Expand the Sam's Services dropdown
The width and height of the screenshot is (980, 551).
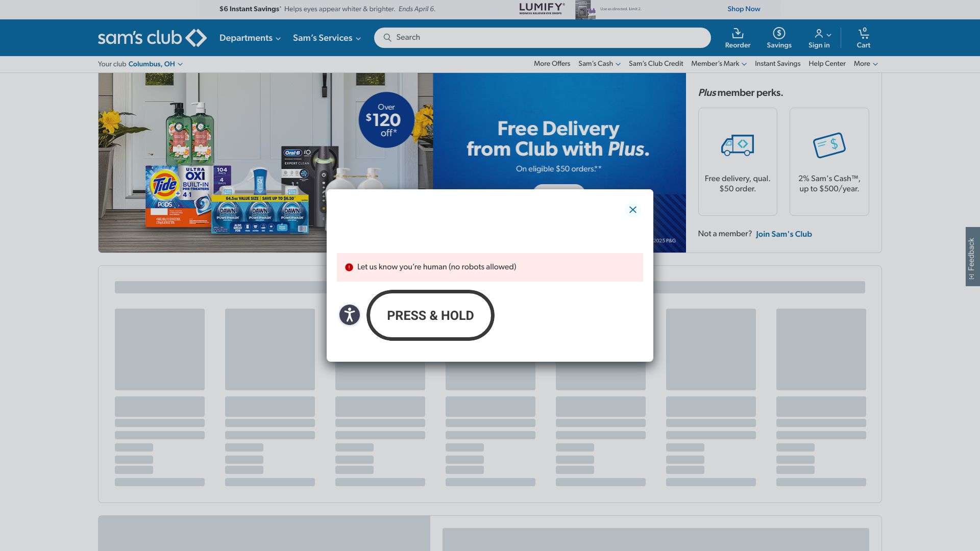327,38
